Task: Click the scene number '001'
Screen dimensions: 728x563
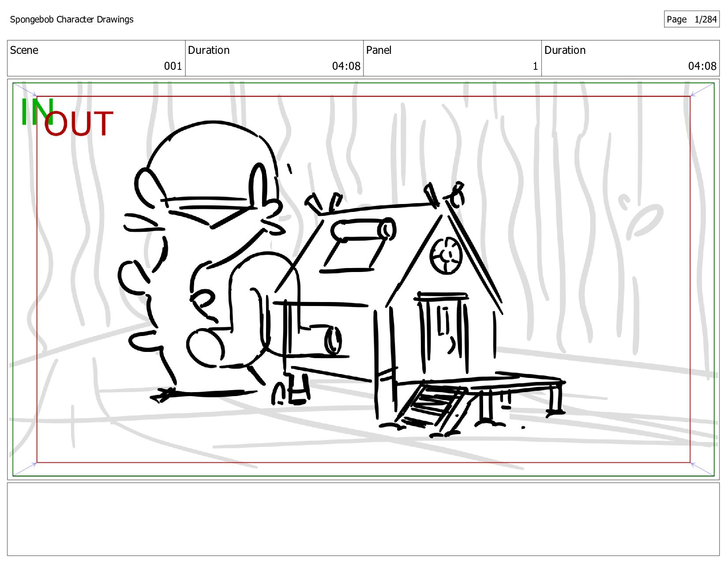Action: click(173, 66)
